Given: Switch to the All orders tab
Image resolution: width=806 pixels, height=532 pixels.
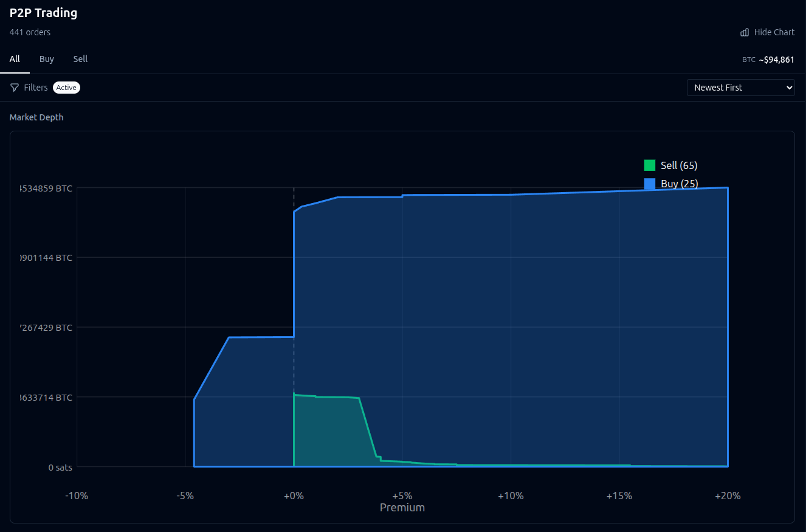Looking at the screenshot, I should tap(15, 59).
